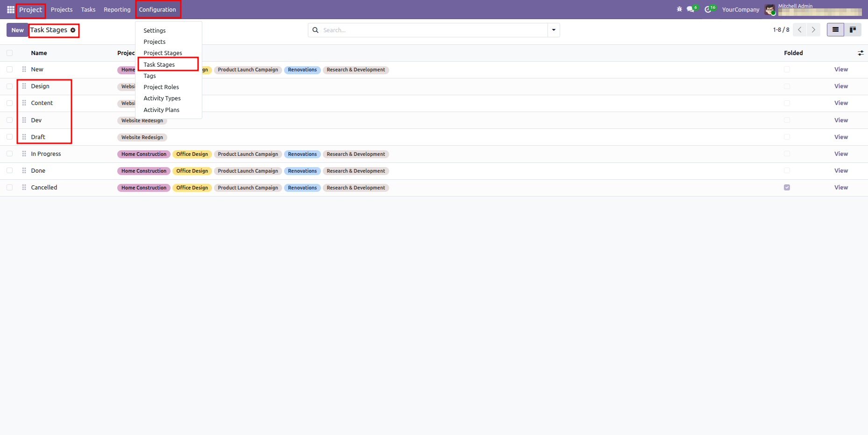This screenshot has height=435, width=868.
Task: Grab drag handle of Design row
Action: tap(24, 86)
